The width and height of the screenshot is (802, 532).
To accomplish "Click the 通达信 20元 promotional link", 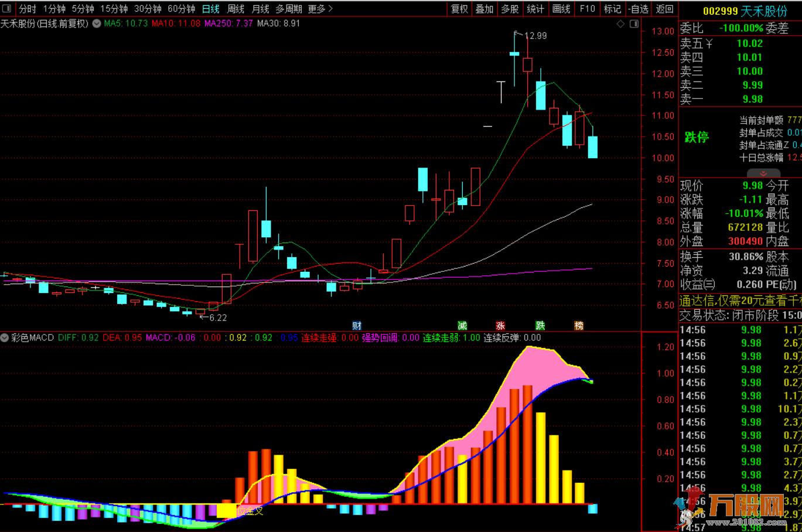I will 740,301.
